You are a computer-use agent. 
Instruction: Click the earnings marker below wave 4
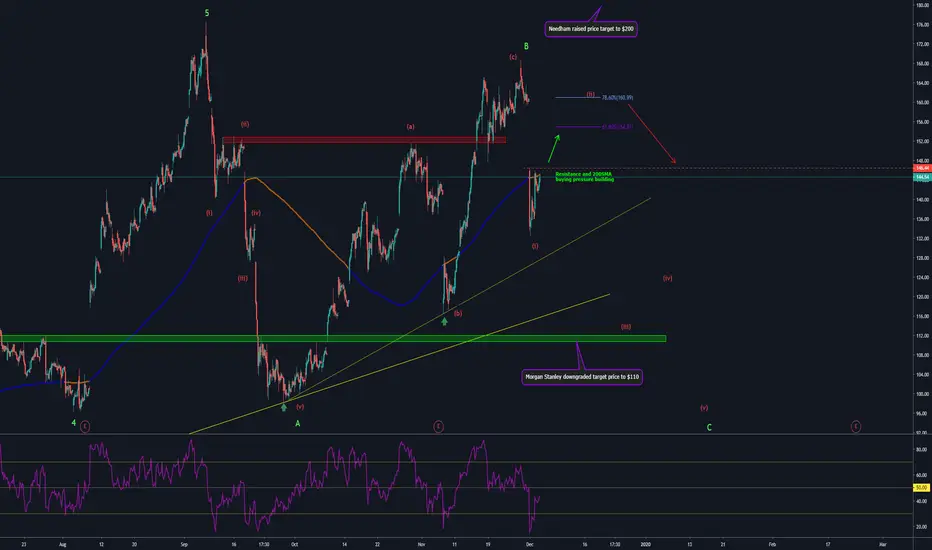pyautogui.click(x=85, y=426)
